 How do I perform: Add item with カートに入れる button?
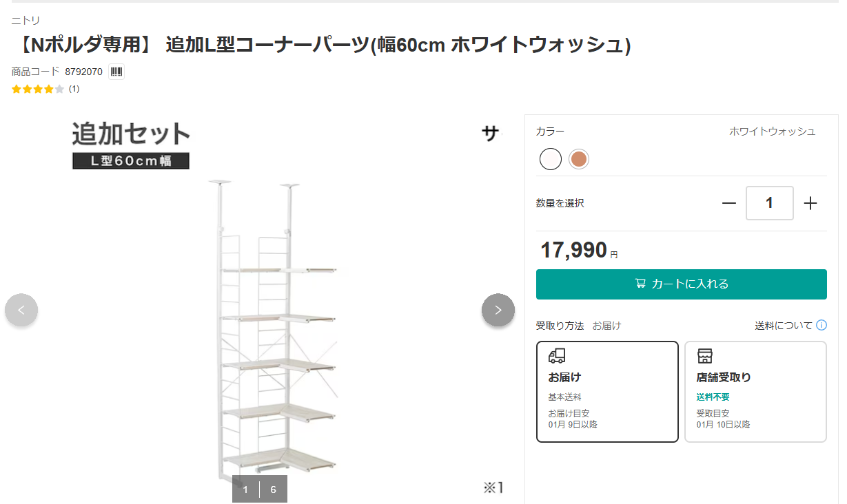[681, 284]
